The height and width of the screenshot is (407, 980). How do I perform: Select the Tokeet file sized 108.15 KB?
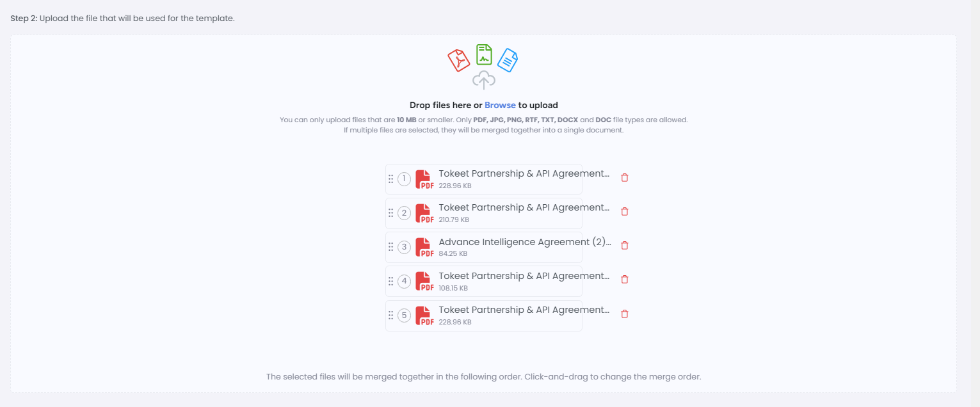pos(484,281)
